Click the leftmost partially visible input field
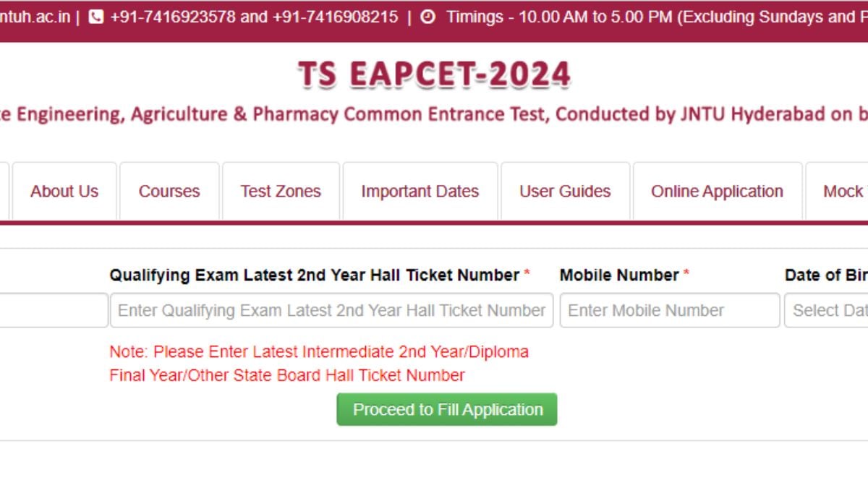Image resolution: width=868 pixels, height=488 pixels. coord(53,310)
